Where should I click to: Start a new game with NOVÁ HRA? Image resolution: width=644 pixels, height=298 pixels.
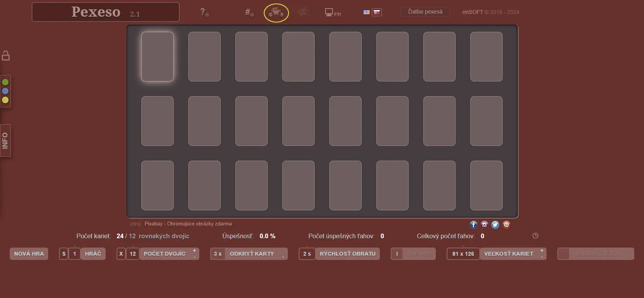point(29,254)
